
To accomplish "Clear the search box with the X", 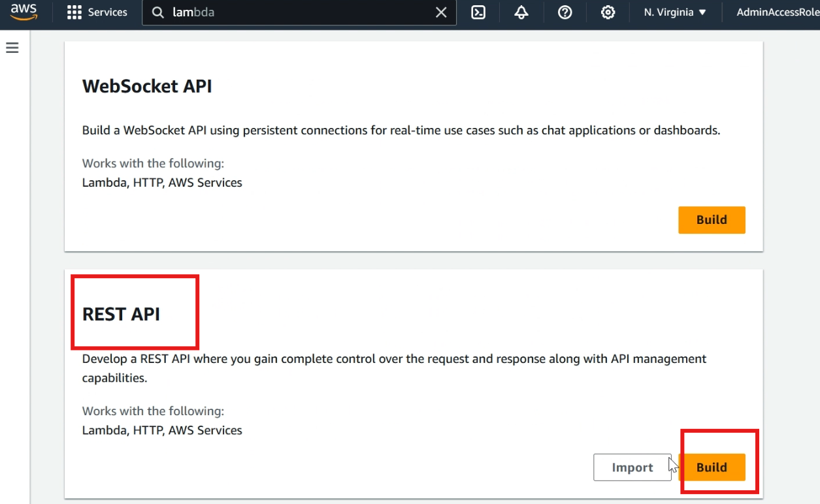I will [x=441, y=12].
